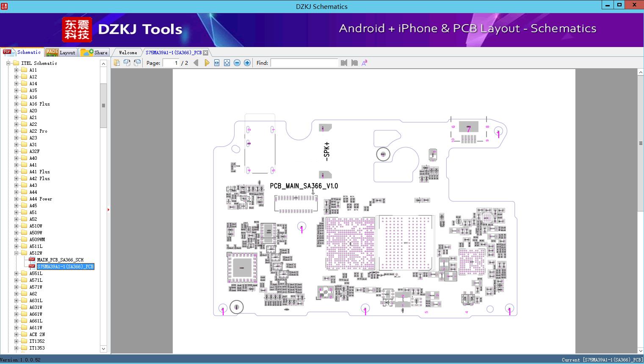The width and height of the screenshot is (644, 364).
Task: Click the tree panel scroll down arrow
Action: tap(103, 349)
